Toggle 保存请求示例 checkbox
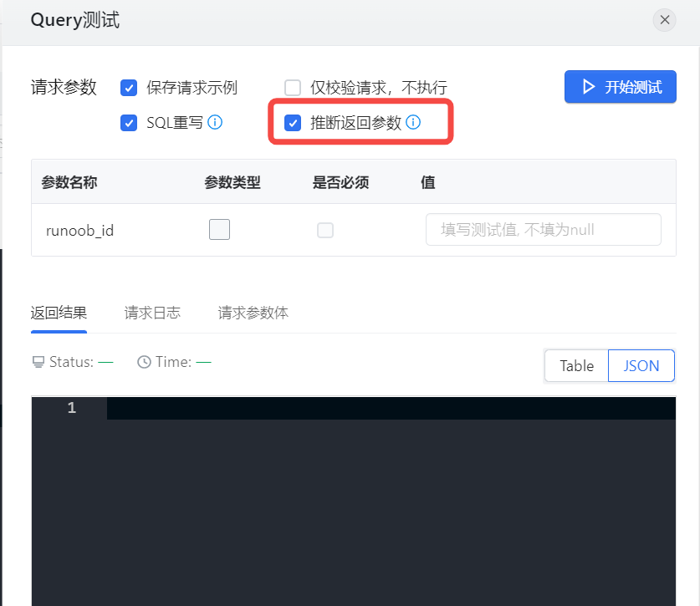The width and height of the screenshot is (700, 606). click(x=129, y=88)
